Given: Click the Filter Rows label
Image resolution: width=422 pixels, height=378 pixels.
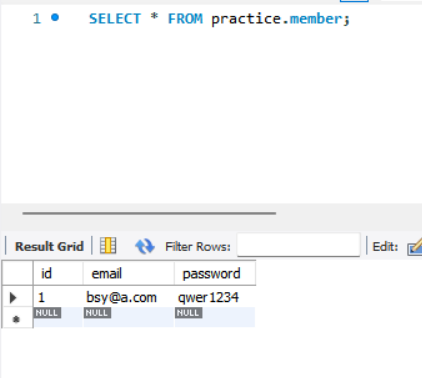Looking at the screenshot, I should 198,247.
